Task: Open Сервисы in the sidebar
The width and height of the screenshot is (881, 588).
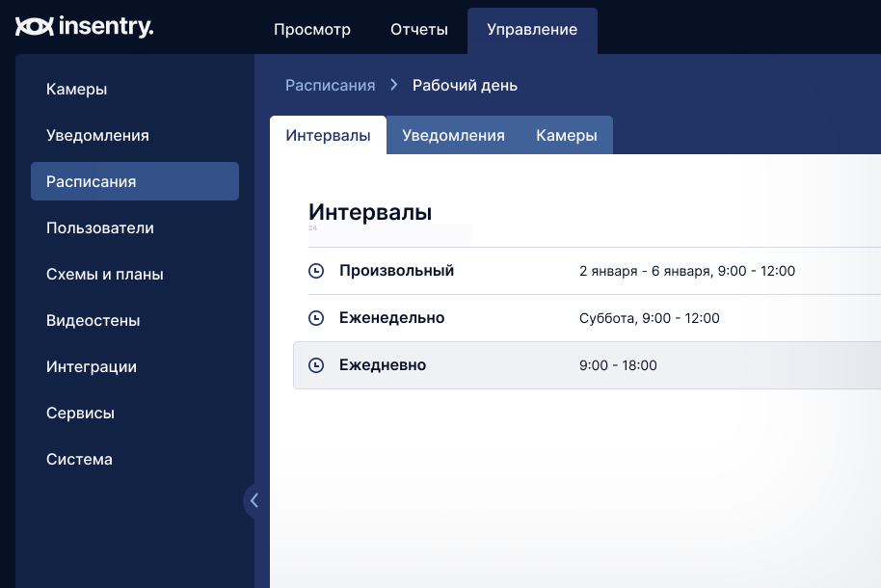Action: (x=80, y=413)
